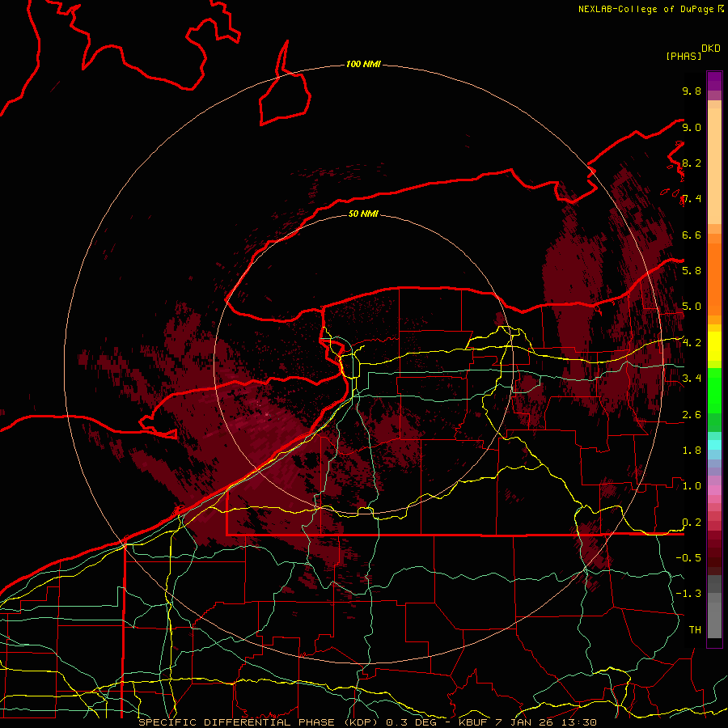
Task: Click the -0.5 value on the color scale
Action: (688, 557)
